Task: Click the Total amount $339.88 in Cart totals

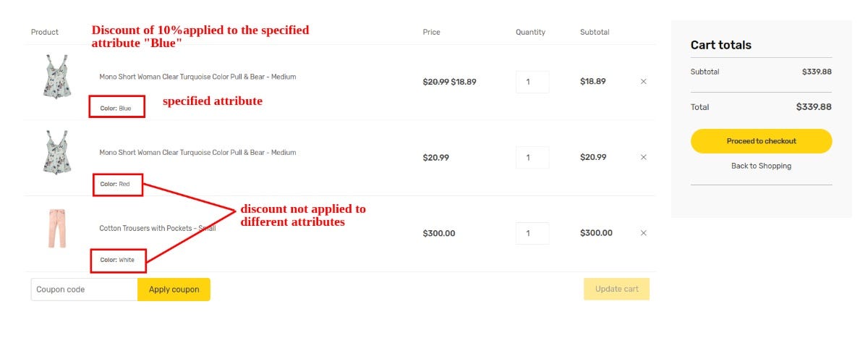Action: [x=813, y=107]
